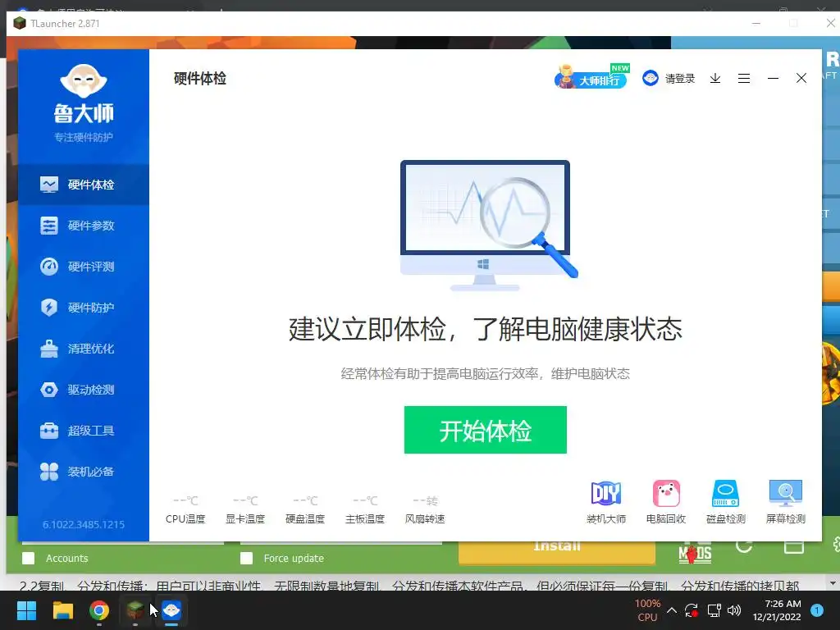Open the Windows Start menu
Viewport: 840px width, 630px height.
26,610
